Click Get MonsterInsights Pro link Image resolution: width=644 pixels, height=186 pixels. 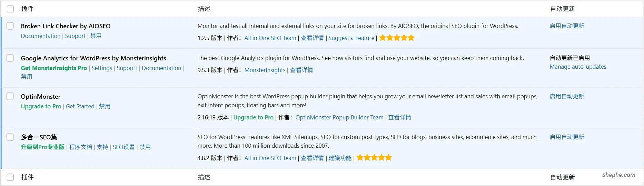[54, 68]
